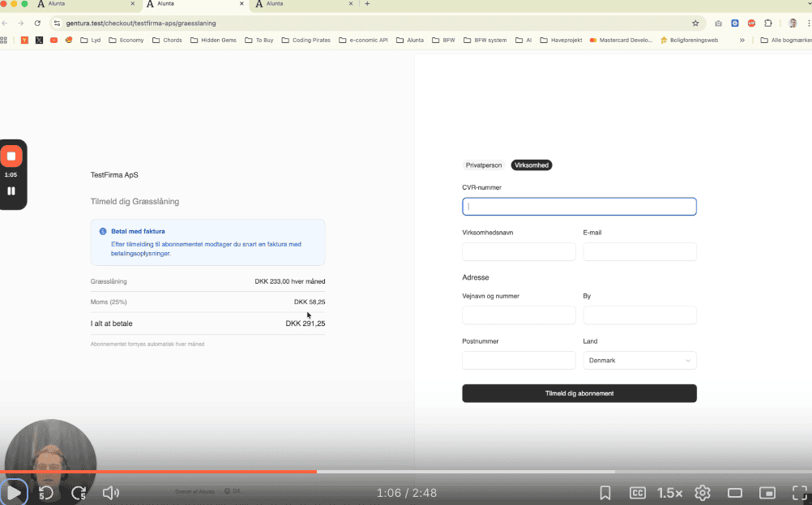Click Tilmeld dig abonnement button
812x505 pixels.
click(579, 393)
